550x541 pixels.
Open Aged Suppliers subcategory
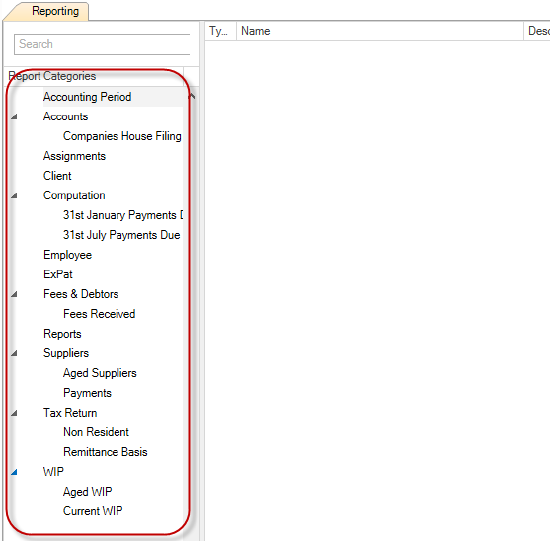[100, 373]
